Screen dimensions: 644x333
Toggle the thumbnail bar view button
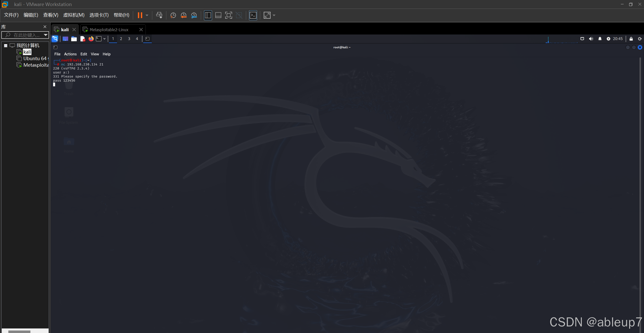pos(218,15)
